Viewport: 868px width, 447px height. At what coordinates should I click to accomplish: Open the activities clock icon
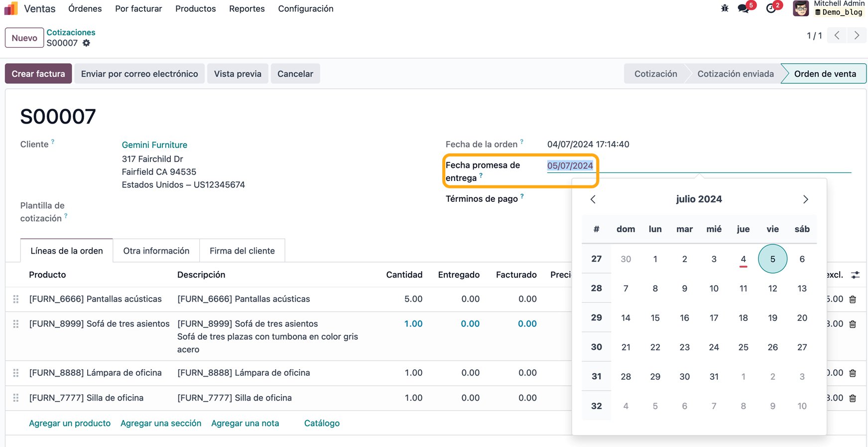pos(771,8)
